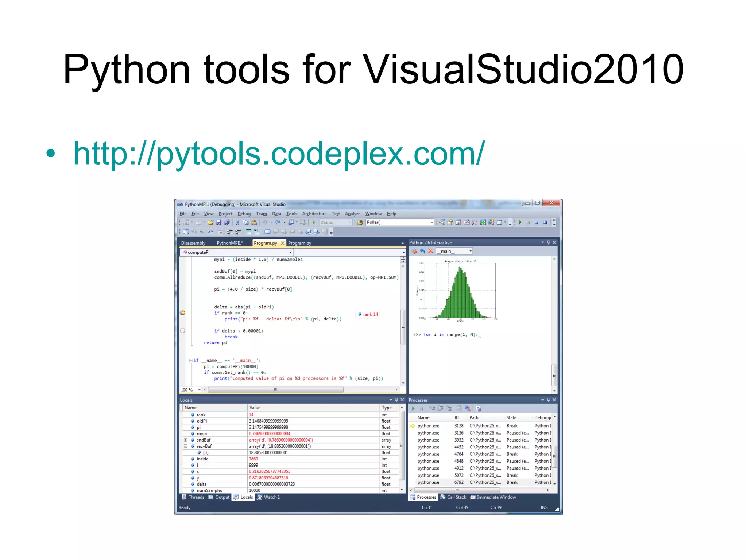Image resolution: width=747 pixels, height=560 pixels.
Task: Click the Save icon in toolbar
Action: click(x=219, y=222)
